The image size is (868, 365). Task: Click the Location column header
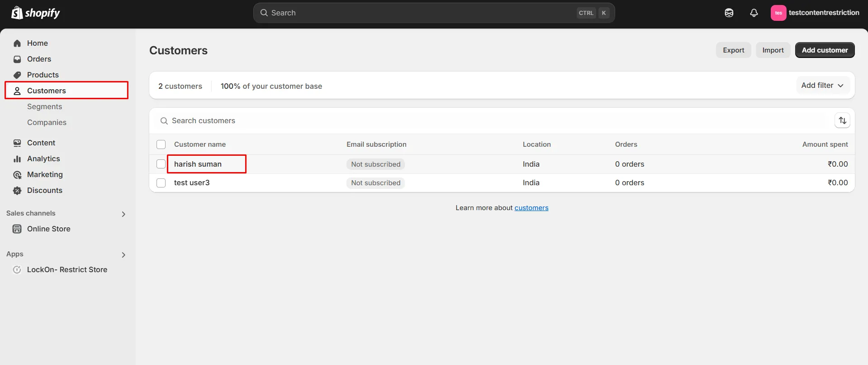click(537, 144)
